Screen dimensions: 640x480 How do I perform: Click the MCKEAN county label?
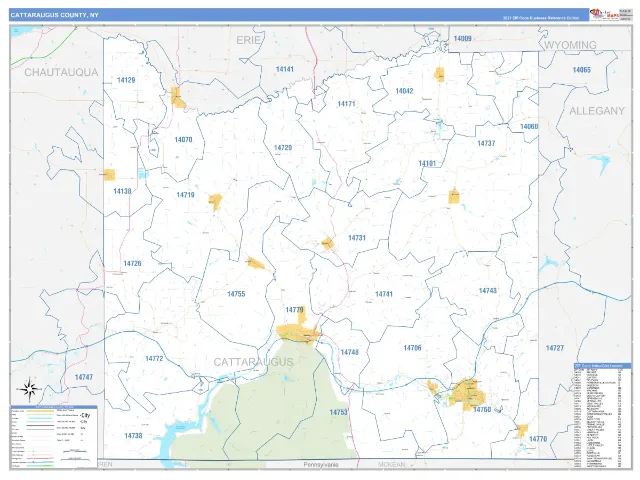[x=391, y=464]
